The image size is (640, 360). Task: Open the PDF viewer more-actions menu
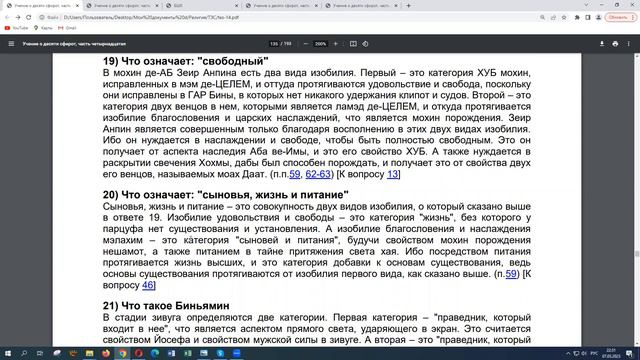pyautogui.click(x=629, y=44)
